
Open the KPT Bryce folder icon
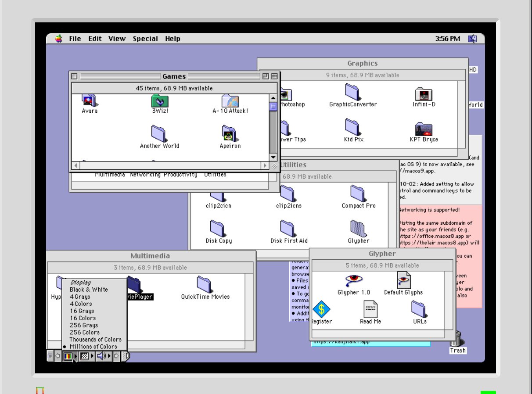point(424,129)
